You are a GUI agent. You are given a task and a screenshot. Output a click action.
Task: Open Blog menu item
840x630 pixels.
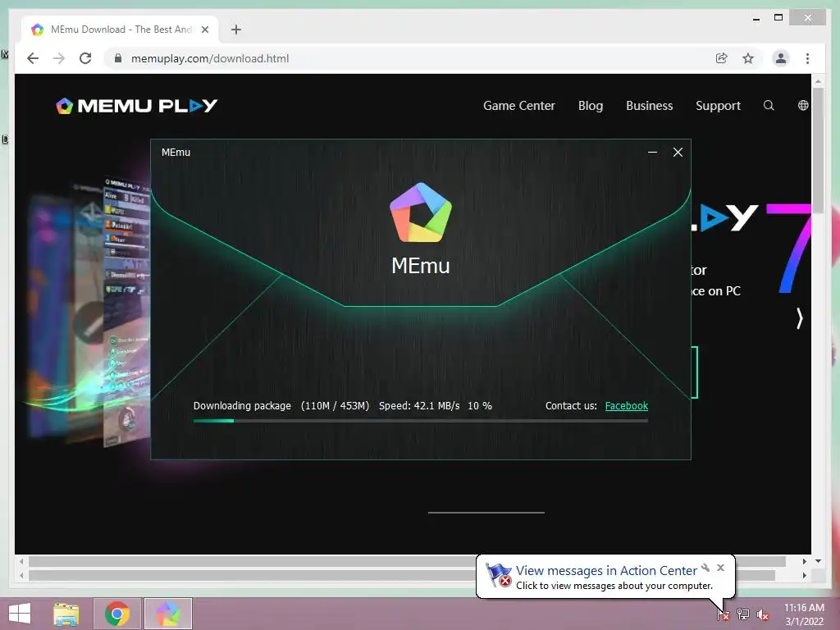pos(591,106)
